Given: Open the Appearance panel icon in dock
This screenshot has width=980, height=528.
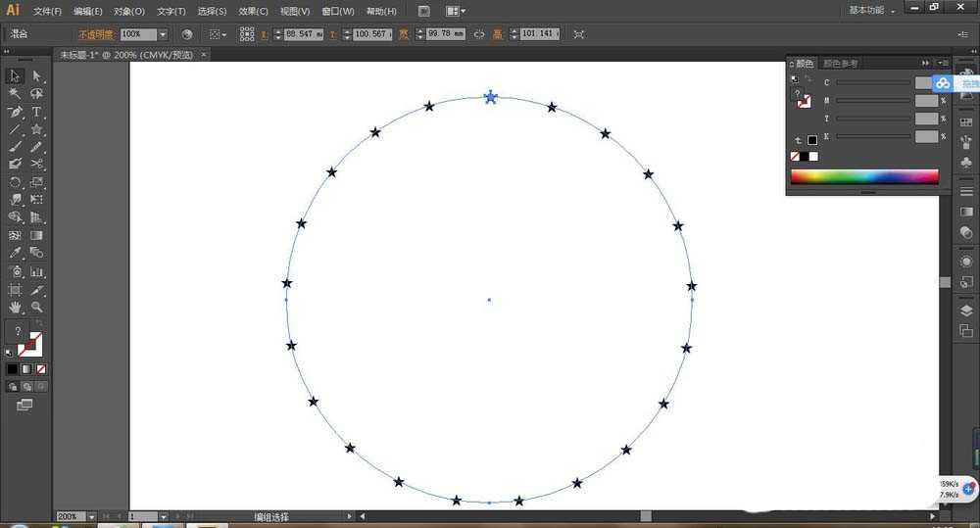Looking at the screenshot, I should tap(966, 262).
